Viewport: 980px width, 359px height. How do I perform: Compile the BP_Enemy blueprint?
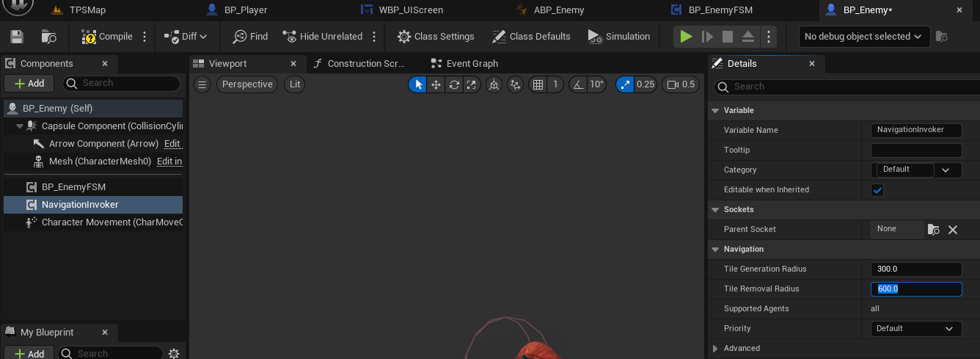coord(107,37)
